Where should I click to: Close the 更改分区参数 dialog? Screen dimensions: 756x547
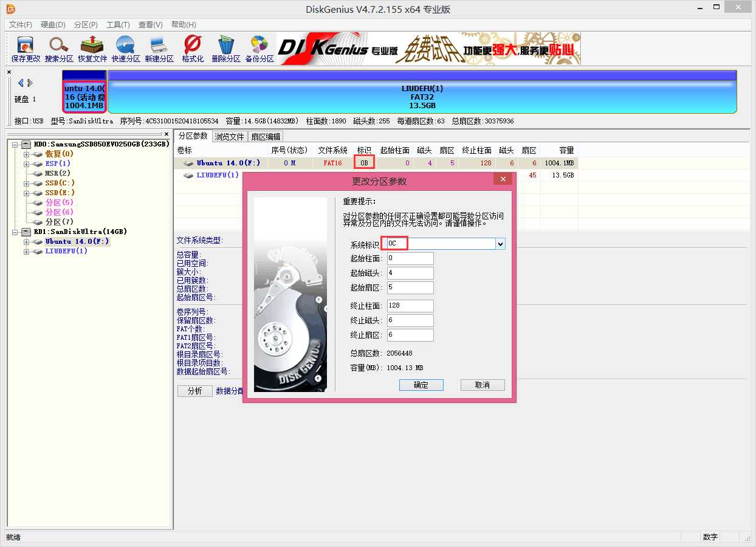[503, 179]
